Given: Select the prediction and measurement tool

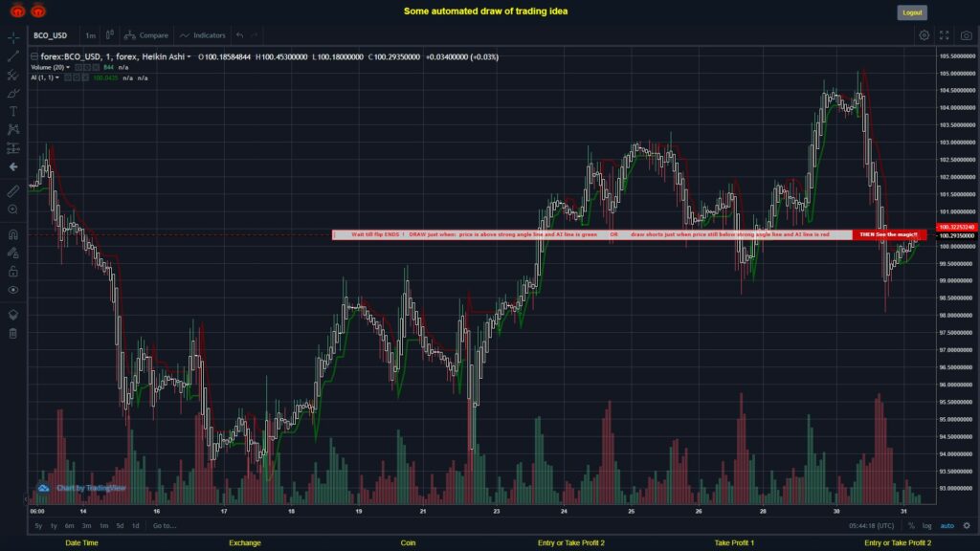Looking at the screenshot, I should click(13, 148).
